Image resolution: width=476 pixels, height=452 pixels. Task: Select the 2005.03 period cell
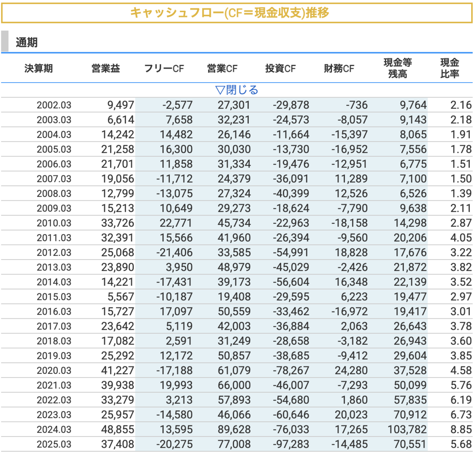(54, 149)
